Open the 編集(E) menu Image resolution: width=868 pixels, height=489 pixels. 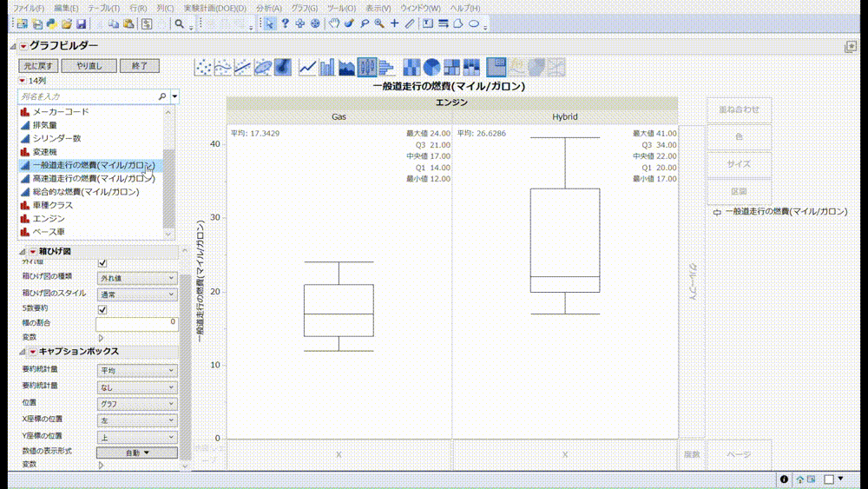coord(67,9)
